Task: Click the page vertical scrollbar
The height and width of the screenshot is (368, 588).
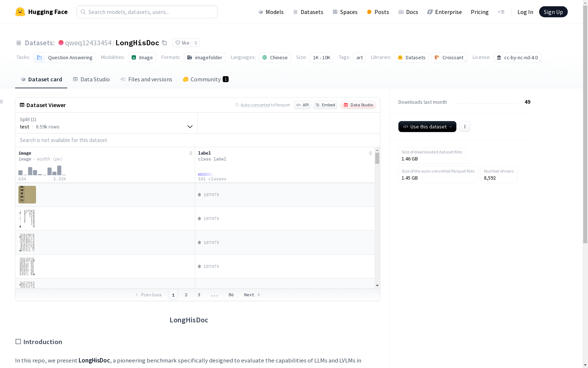Action: pyautogui.click(x=585, y=125)
